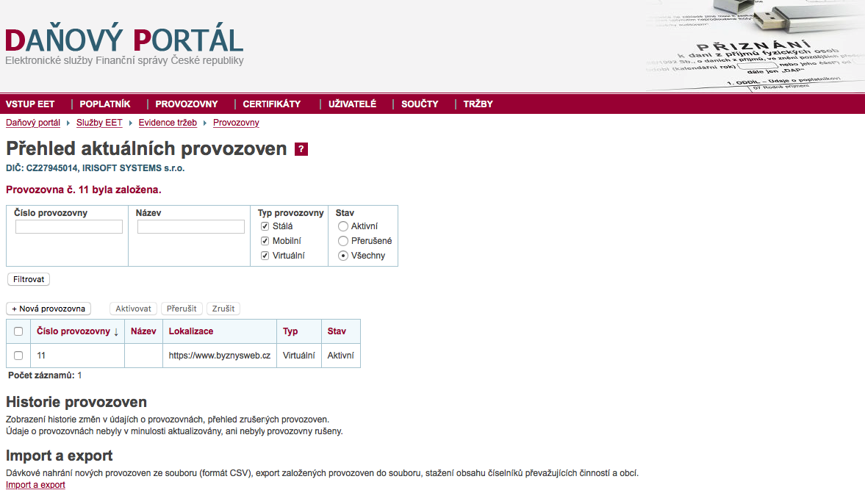Sort by Stav column header

(x=337, y=331)
